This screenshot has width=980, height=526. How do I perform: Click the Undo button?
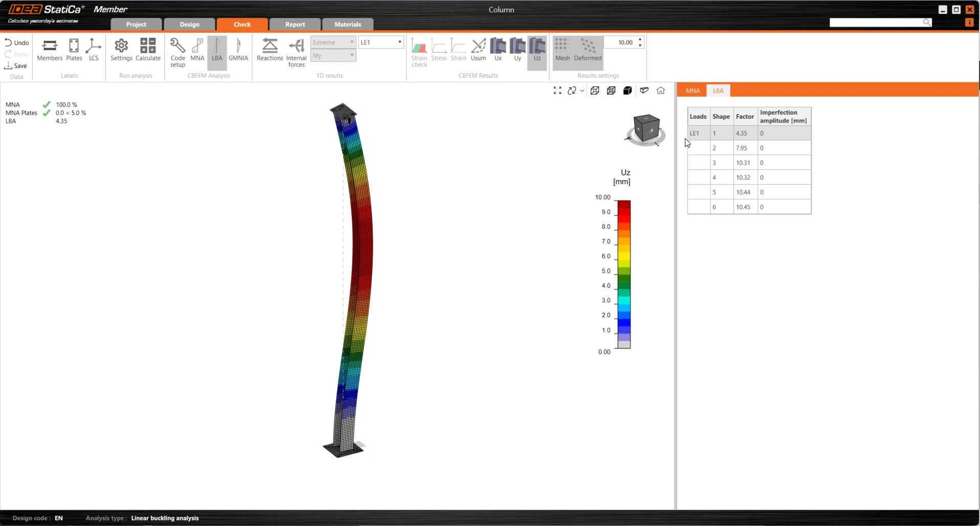coord(17,42)
